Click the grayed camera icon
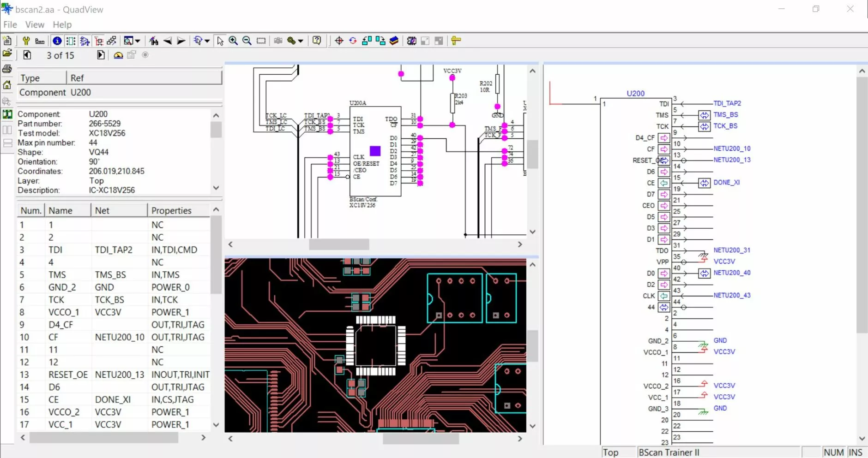This screenshot has height=458, width=868. tap(278, 41)
